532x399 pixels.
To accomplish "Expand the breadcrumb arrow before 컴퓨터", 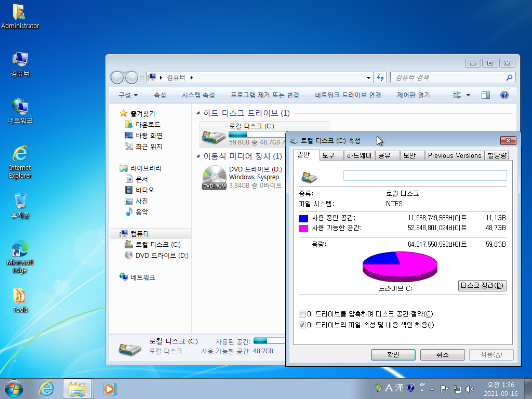I will pos(161,78).
